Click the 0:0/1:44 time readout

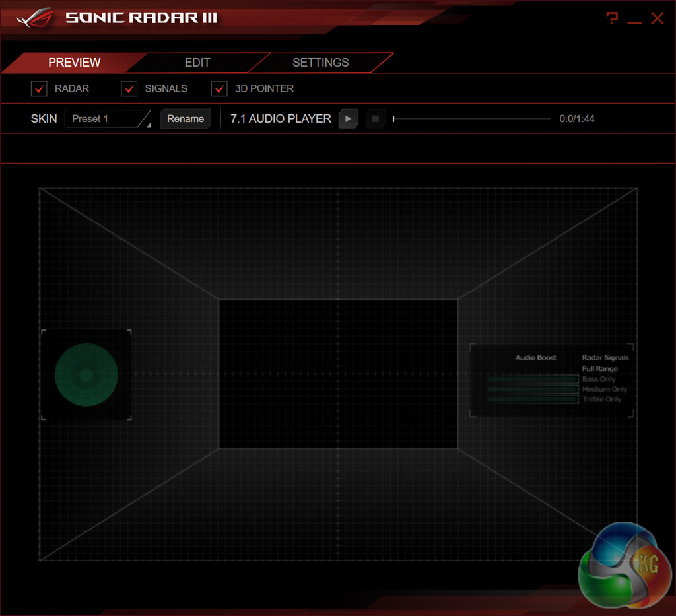[577, 119]
